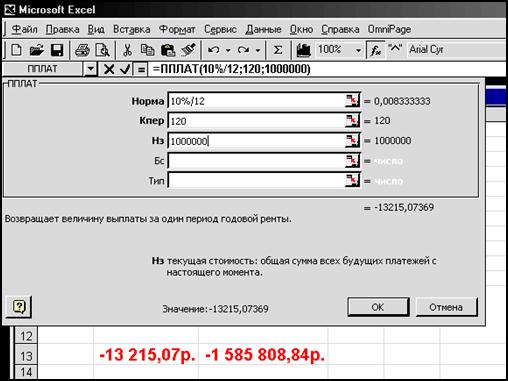Open the Chart Wizard icon
508x381 pixels.
coord(303,50)
